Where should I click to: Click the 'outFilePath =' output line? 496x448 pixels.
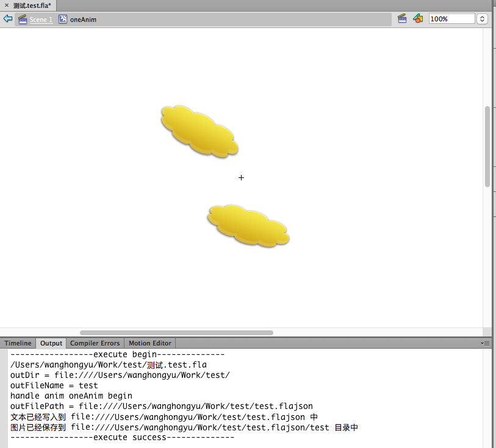coord(161,407)
